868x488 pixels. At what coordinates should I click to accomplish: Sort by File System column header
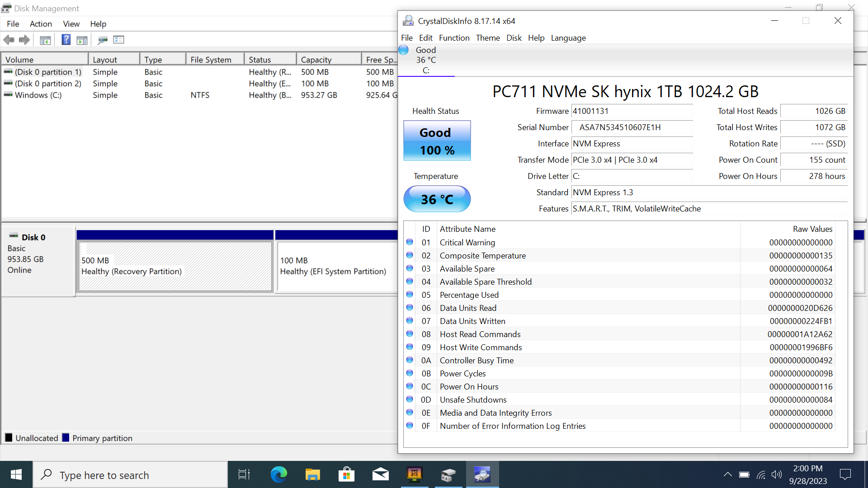pyautogui.click(x=215, y=60)
